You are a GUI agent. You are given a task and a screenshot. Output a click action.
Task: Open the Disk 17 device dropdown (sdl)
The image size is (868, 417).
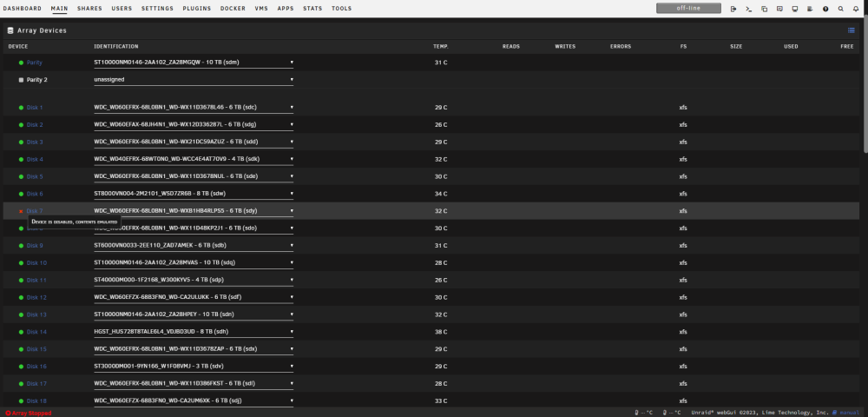click(194, 383)
